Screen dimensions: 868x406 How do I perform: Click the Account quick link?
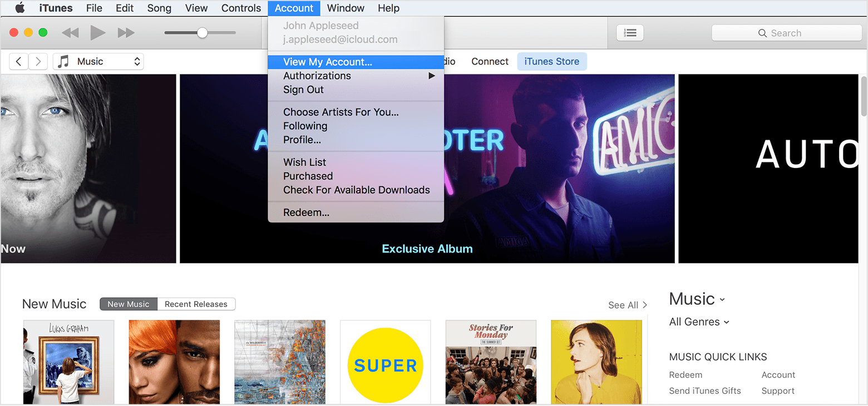click(778, 375)
